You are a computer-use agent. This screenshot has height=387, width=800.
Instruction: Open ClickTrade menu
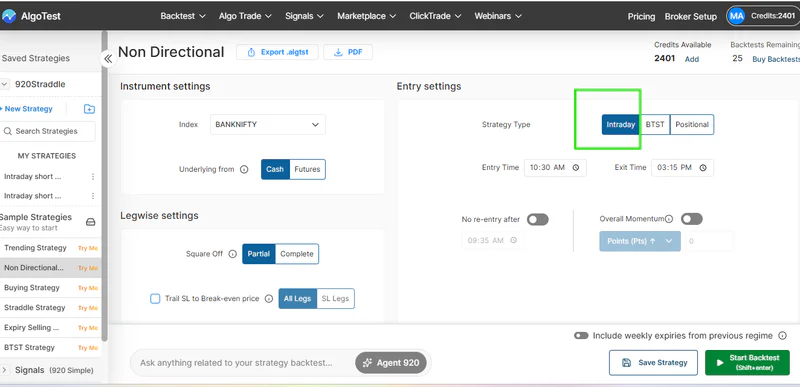435,16
